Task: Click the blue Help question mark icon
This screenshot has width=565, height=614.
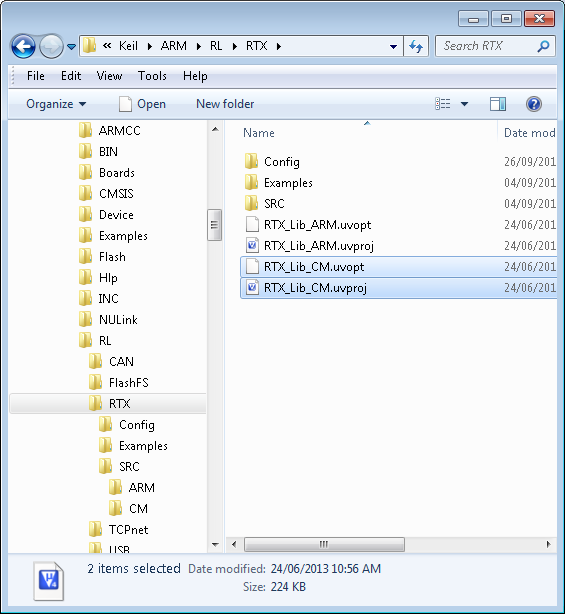Action: click(534, 104)
